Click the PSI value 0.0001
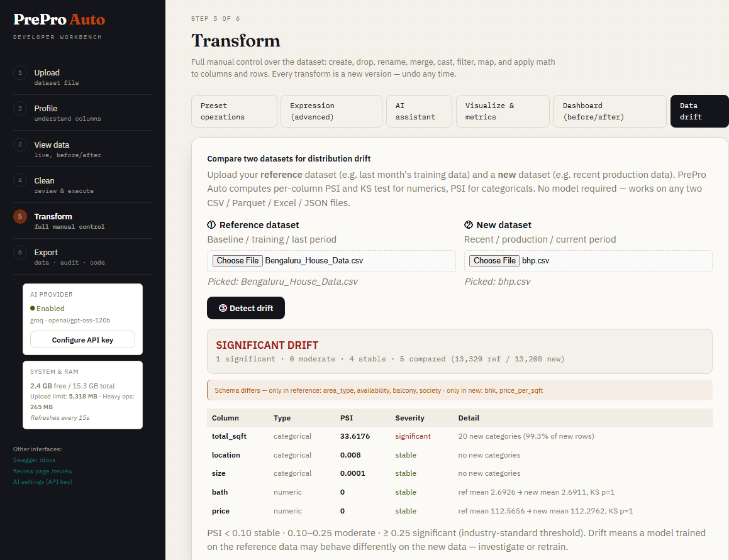The width and height of the screenshot is (729, 560). point(353,473)
